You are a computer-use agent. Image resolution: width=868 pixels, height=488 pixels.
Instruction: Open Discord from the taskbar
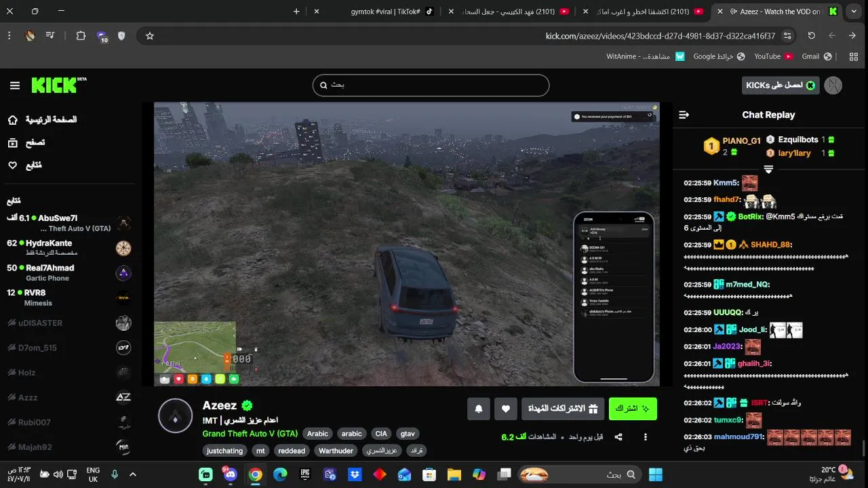tap(230, 474)
